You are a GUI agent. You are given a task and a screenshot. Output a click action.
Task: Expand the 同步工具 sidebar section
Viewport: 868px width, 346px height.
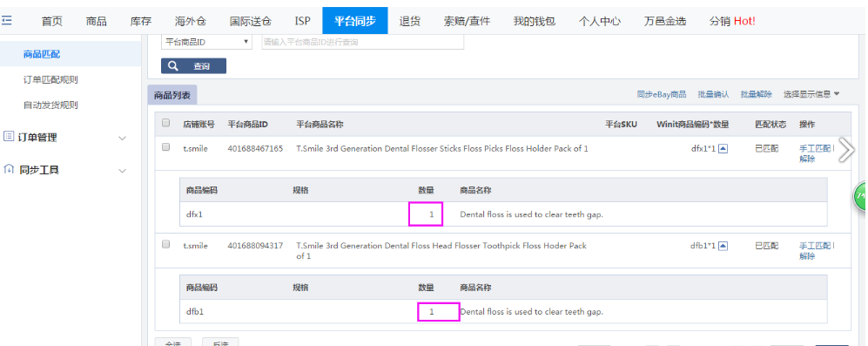(123, 171)
